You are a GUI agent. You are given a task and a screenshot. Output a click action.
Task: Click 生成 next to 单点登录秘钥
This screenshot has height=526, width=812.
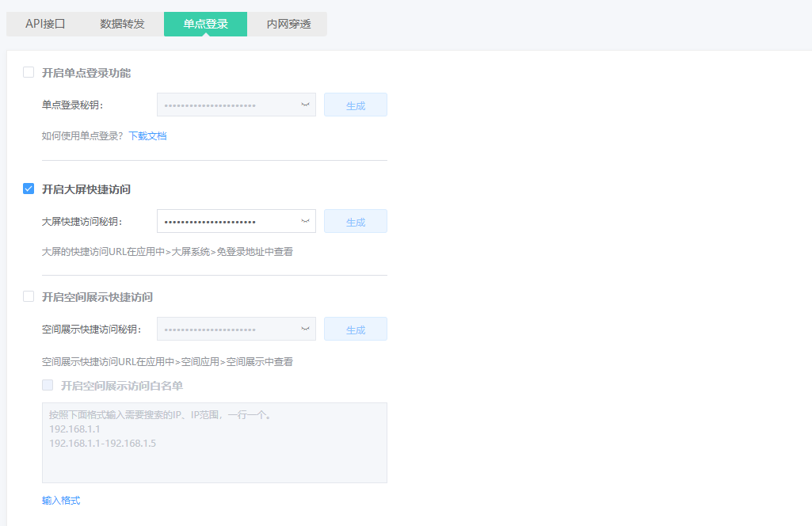(x=356, y=105)
